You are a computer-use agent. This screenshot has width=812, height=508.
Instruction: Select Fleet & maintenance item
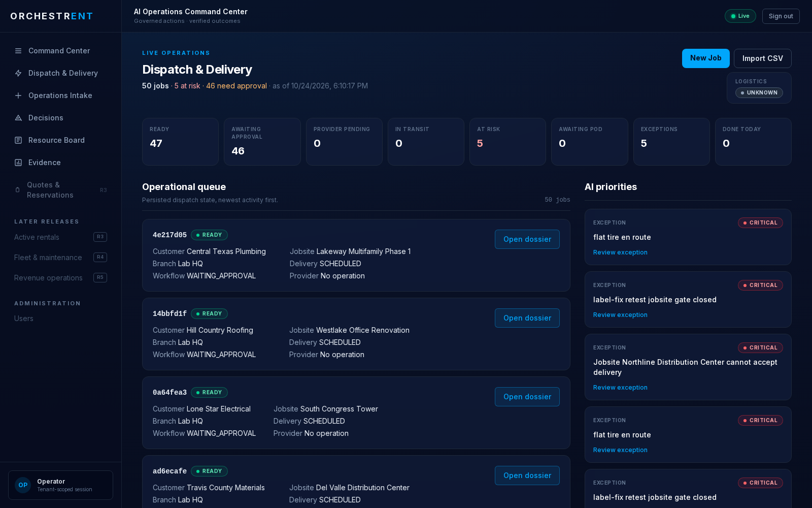pos(60,258)
